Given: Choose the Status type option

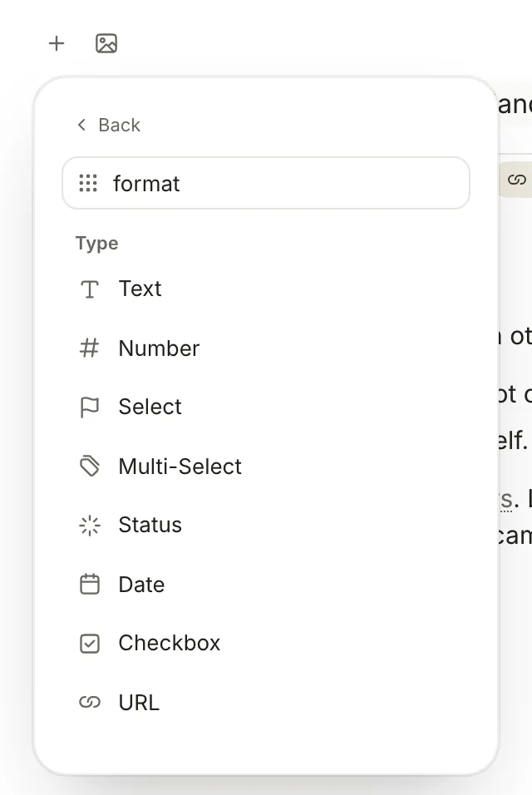Looking at the screenshot, I should coord(266,526).
